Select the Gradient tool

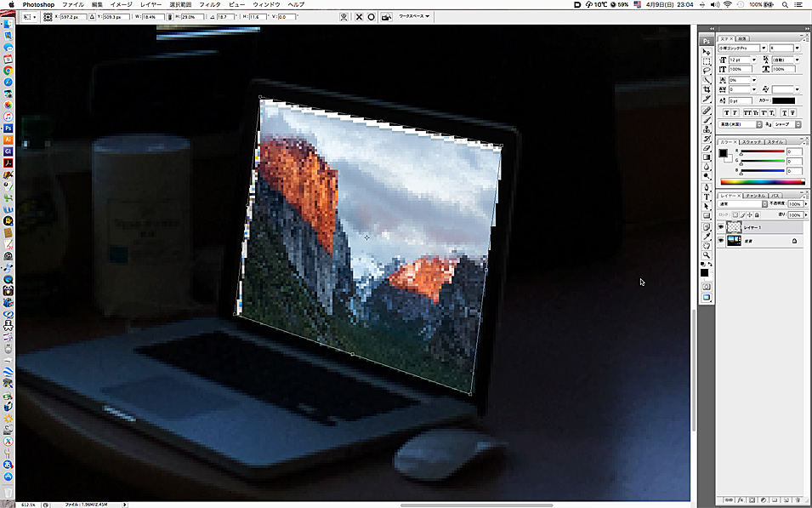pos(707,157)
